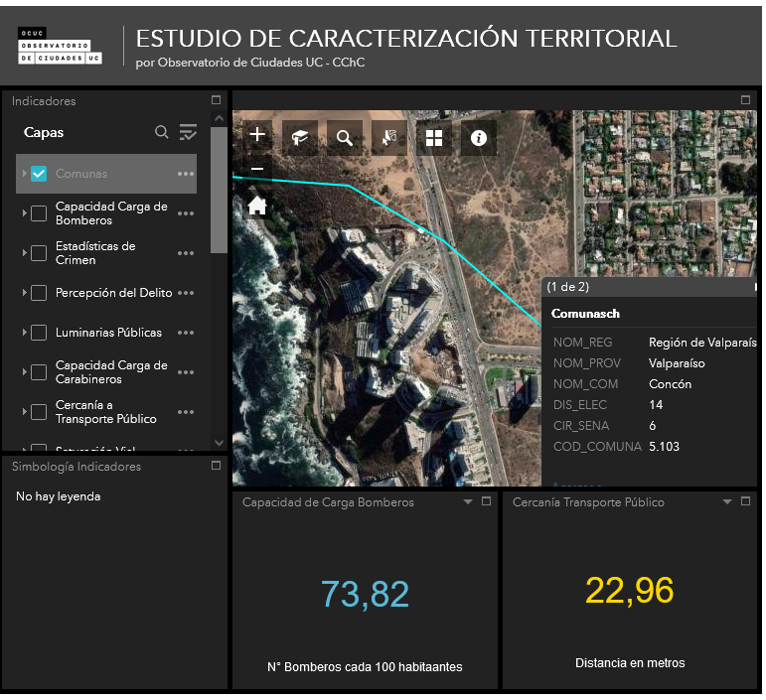The width and height of the screenshot is (766, 700).
Task: Maximize the map panel
Action: click(x=745, y=100)
